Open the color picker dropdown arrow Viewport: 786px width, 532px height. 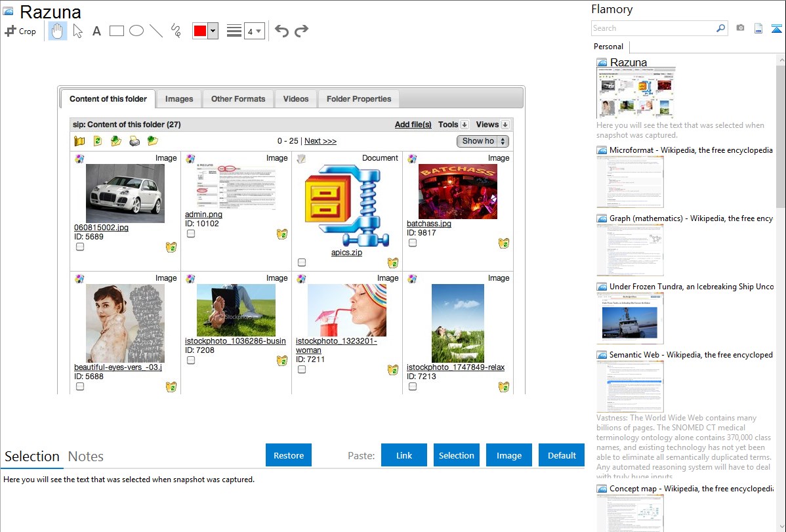tap(213, 31)
